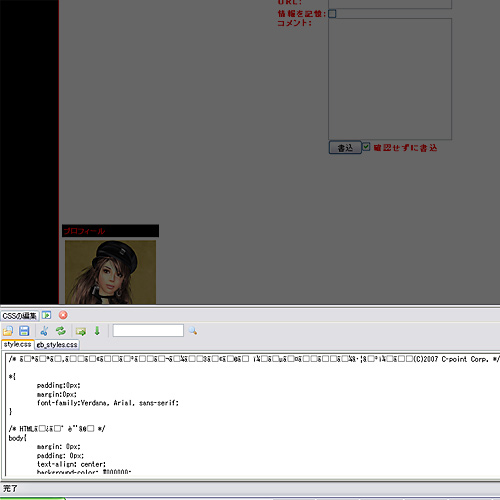Click the URL input field
The height and width of the screenshot is (500, 500).
(390, 4)
